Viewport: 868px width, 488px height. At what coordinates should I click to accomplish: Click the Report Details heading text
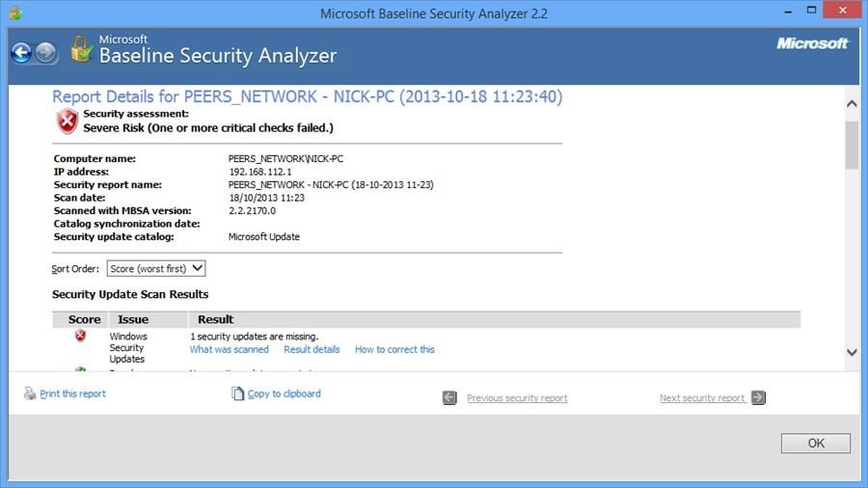pyautogui.click(x=308, y=96)
